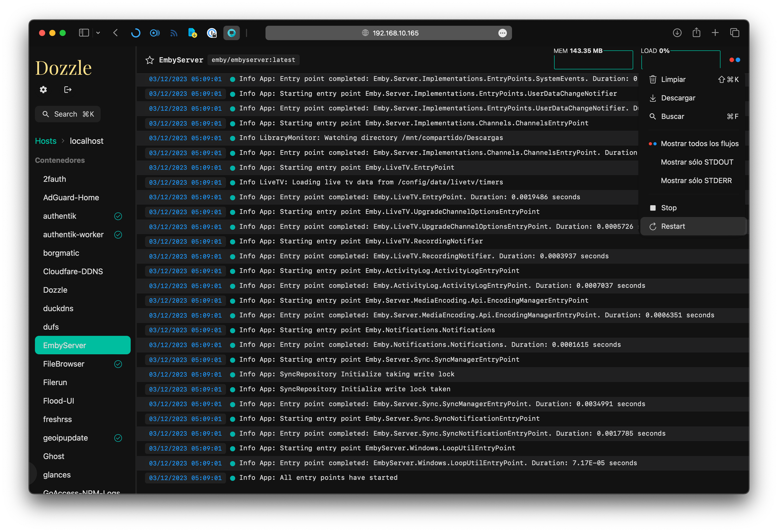Restart the EmbyServer container
The height and width of the screenshot is (532, 778).
pos(694,226)
